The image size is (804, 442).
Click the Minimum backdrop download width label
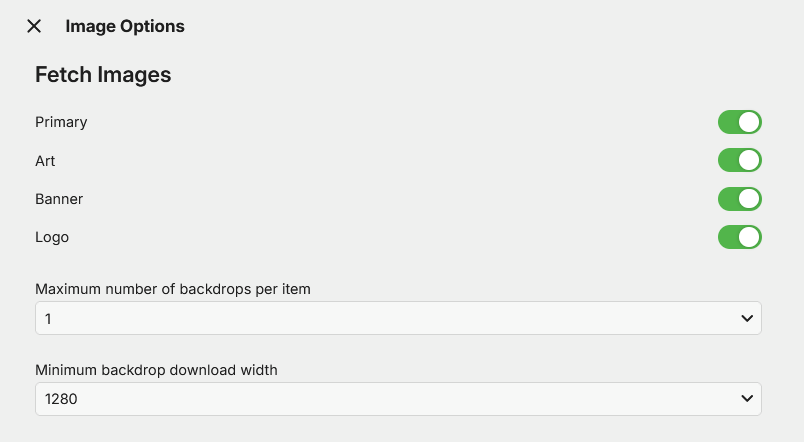tap(156, 370)
